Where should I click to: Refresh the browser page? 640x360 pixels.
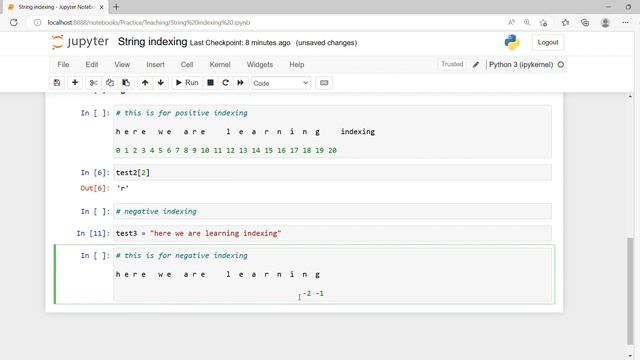pyautogui.click(x=14, y=22)
